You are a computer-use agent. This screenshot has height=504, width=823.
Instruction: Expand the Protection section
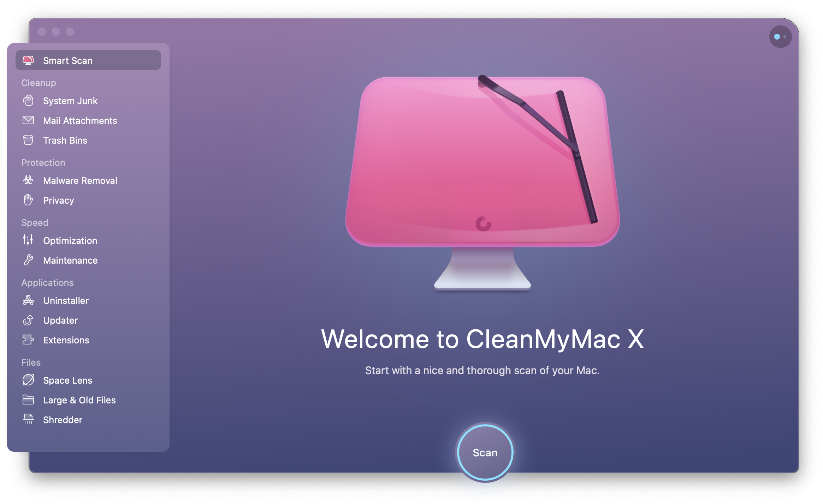(42, 163)
